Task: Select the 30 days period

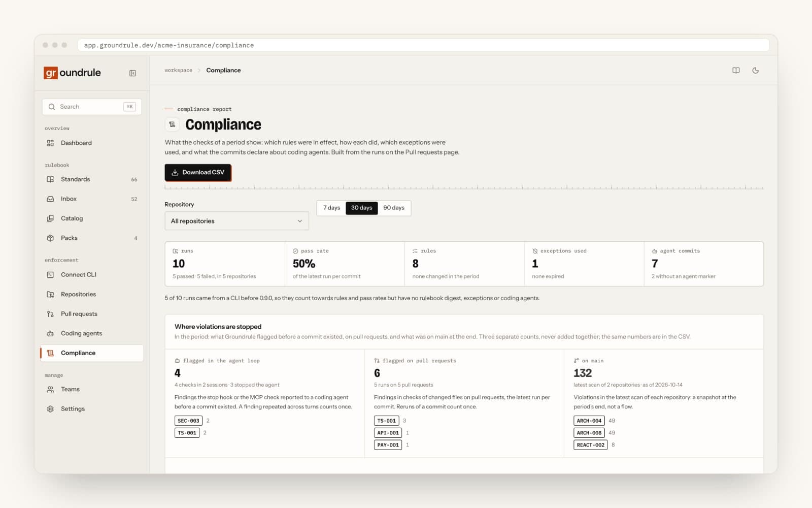Action: point(361,208)
